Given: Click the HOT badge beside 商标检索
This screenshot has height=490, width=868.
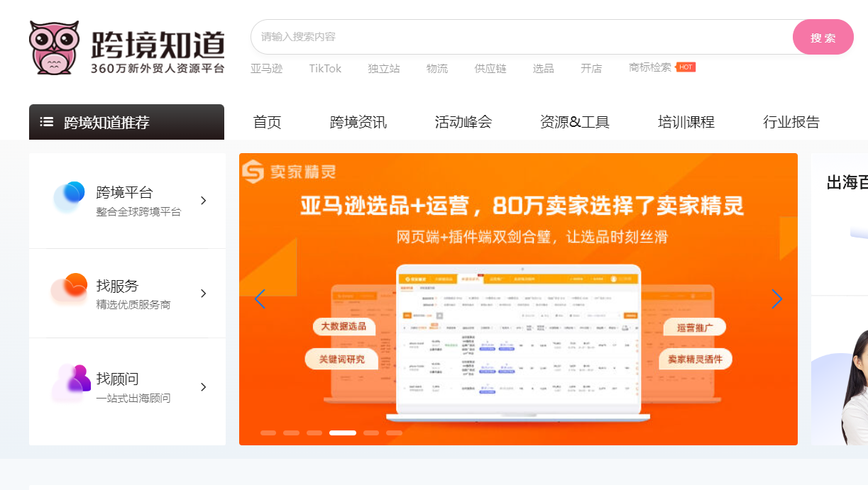Looking at the screenshot, I should [686, 67].
